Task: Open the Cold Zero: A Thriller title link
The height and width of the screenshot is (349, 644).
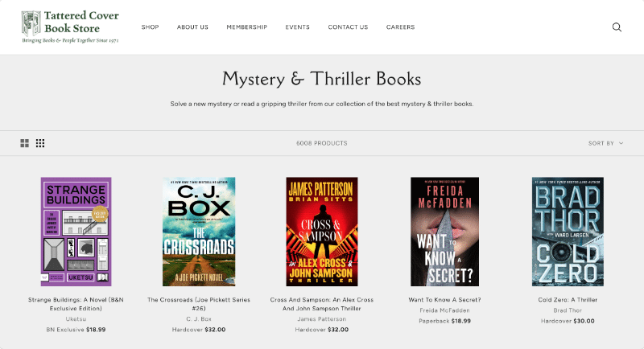Action: pos(568,300)
